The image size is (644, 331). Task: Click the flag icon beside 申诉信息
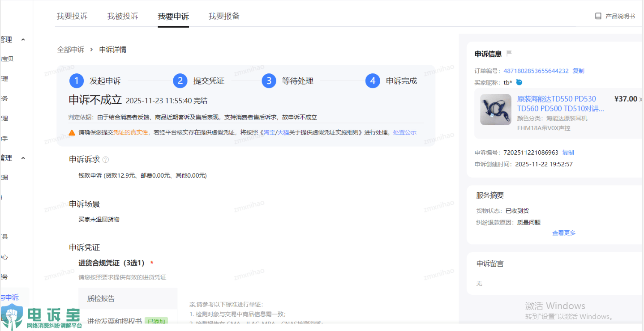[509, 54]
